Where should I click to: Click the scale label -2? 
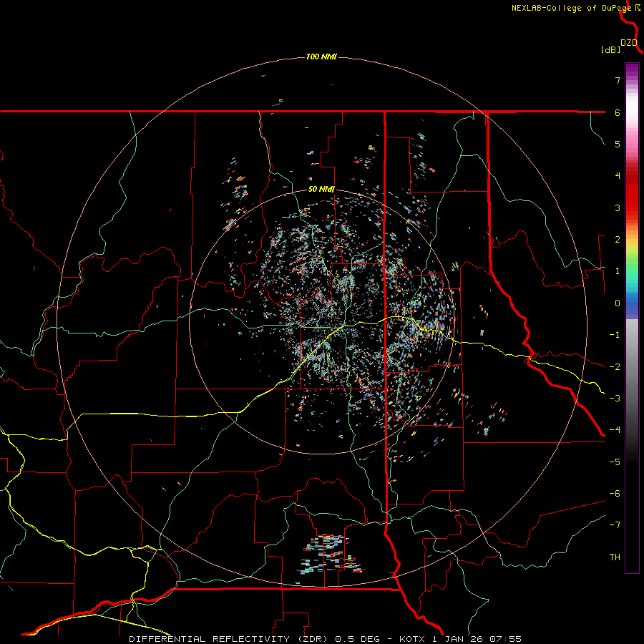(x=615, y=367)
